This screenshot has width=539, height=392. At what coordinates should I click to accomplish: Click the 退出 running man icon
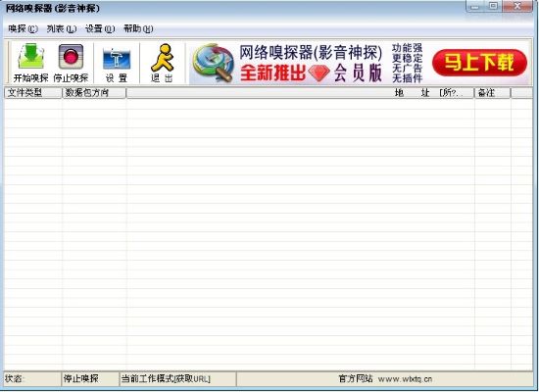(162, 58)
